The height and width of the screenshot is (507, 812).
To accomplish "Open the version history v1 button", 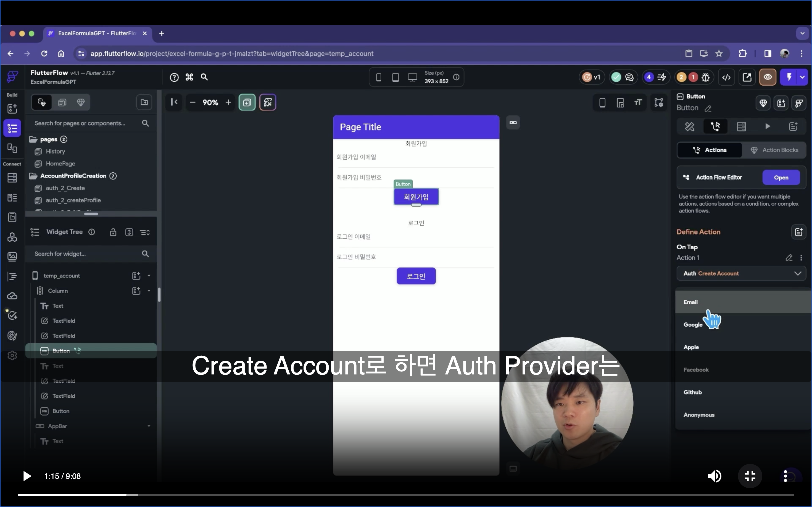I will click(592, 77).
